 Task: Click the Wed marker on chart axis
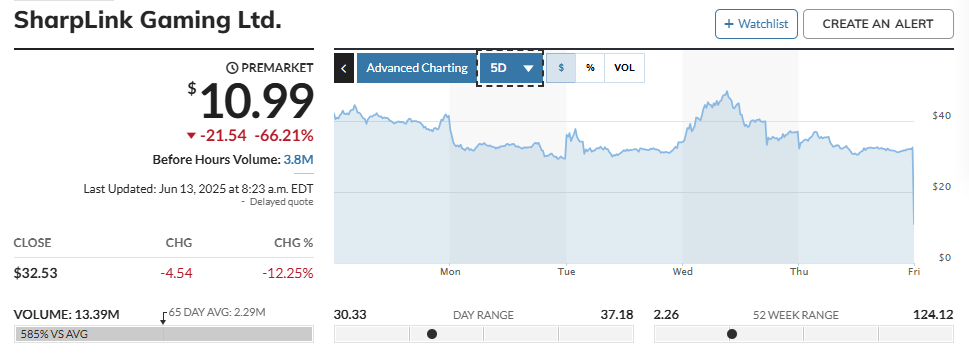click(x=682, y=271)
